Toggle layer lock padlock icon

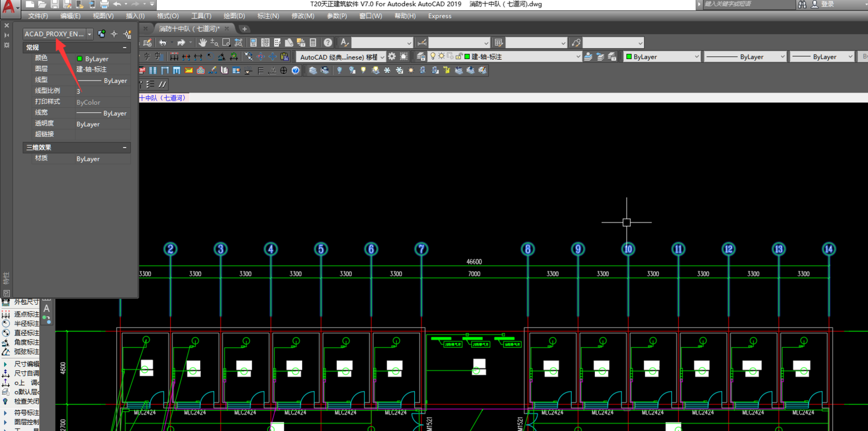point(458,57)
